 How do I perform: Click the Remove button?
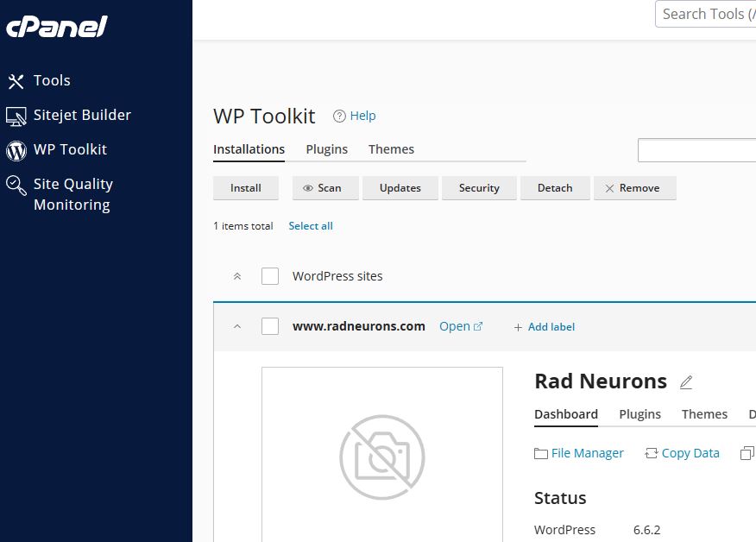[635, 188]
